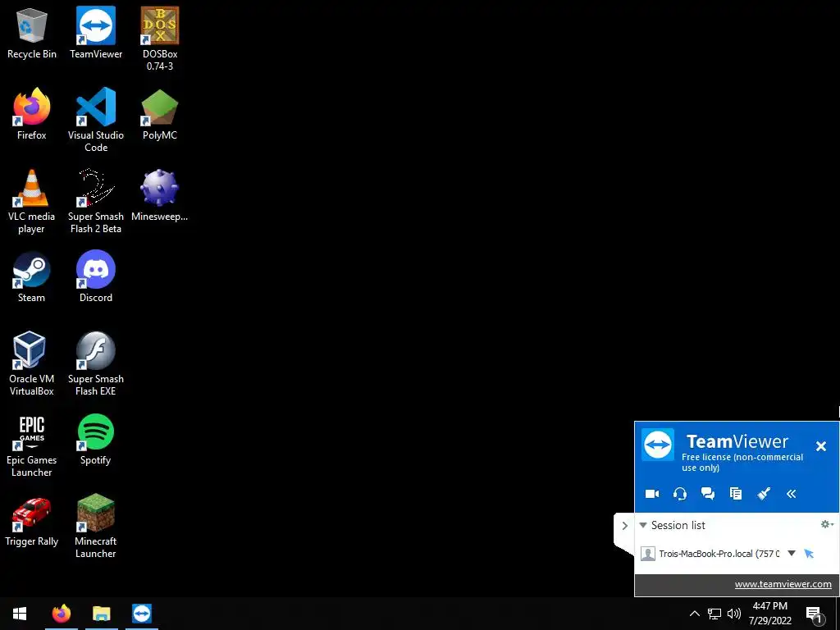The height and width of the screenshot is (630, 840).
Task: Open Firefox from the taskbar
Action: [x=61, y=614]
